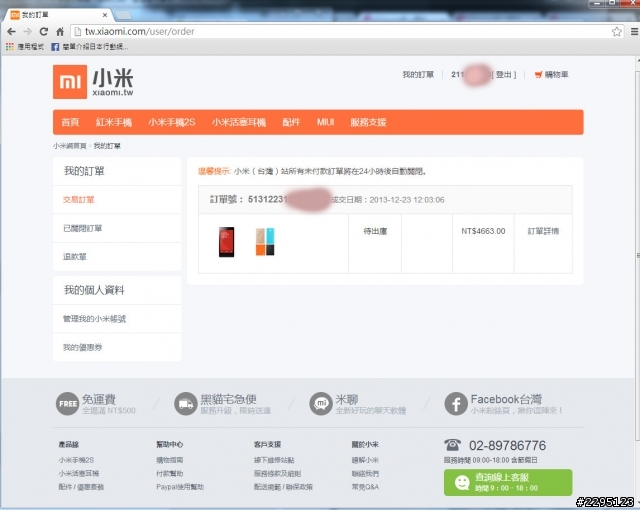Click the 登出 logout link

click(x=504, y=75)
